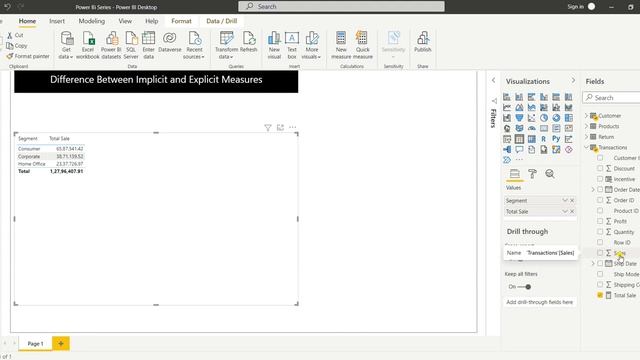Select the Clustered column chart visual
This screenshot has width=640, height=360.
coord(544,97)
